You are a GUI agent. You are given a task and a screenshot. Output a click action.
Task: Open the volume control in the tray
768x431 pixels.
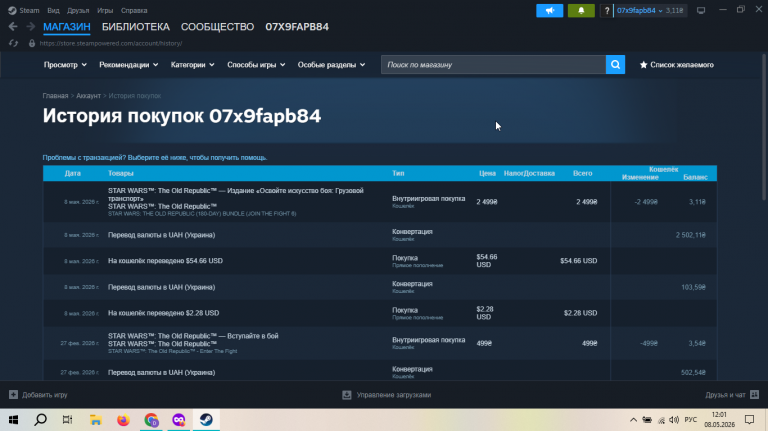click(x=674, y=420)
